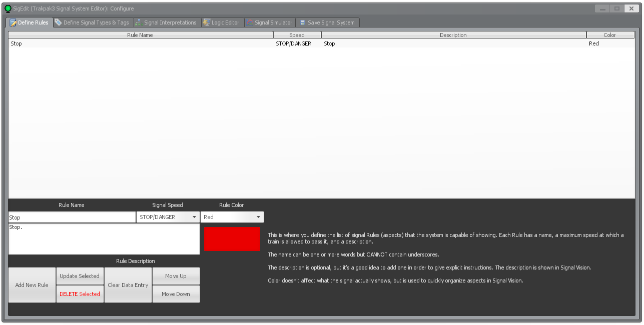Click the Rule Description text area
644x325 pixels.
[104, 239]
